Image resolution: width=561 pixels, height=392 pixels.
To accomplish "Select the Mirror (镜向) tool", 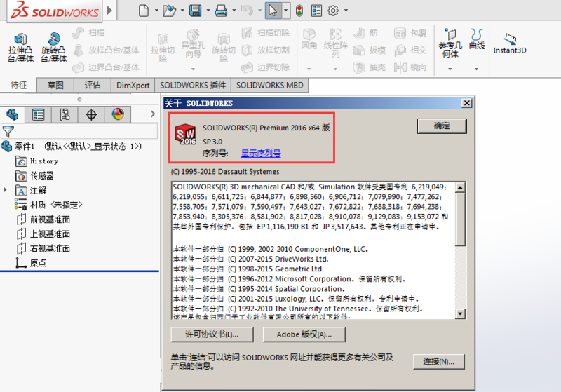I will pos(410,67).
